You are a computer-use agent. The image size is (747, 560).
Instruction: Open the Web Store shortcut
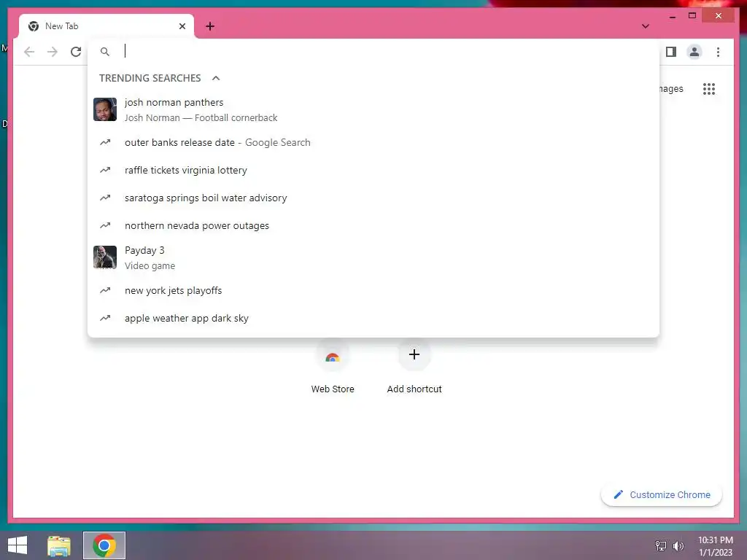tap(333, 367)
